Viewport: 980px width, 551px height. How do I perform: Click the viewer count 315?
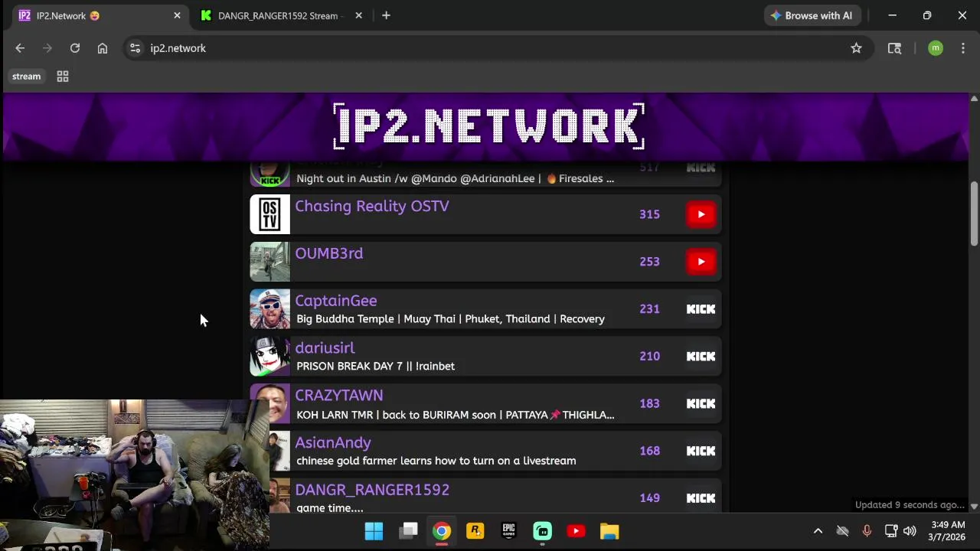(649, 214)
